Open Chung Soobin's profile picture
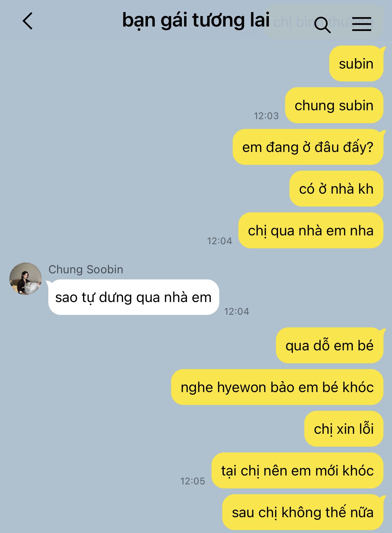This screenshot has height=533, width=392. click(x=26, y=278)
